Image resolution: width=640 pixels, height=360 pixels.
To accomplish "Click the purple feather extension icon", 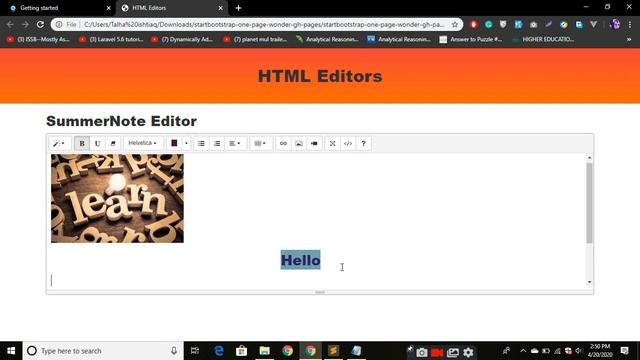I will 548,24.
